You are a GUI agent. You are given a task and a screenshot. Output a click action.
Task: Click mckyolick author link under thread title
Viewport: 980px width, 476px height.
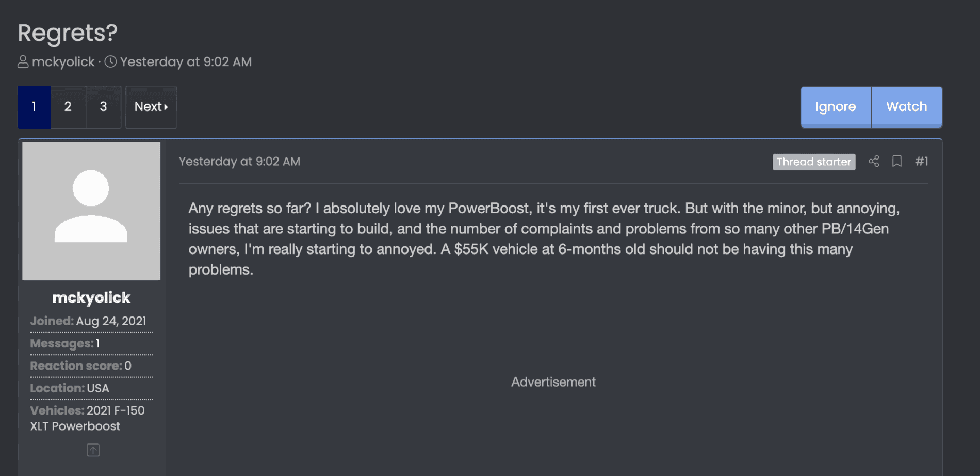(x=63, y=62)
